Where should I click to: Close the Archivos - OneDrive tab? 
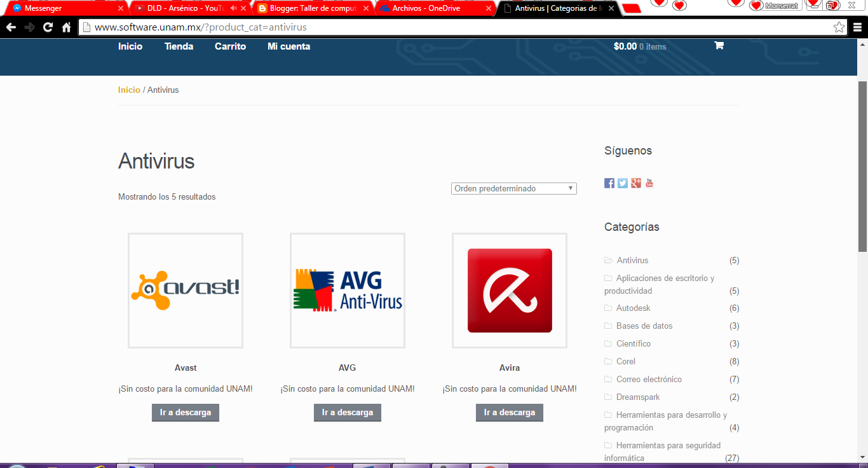pyautogui.click(x=489, y=9)
